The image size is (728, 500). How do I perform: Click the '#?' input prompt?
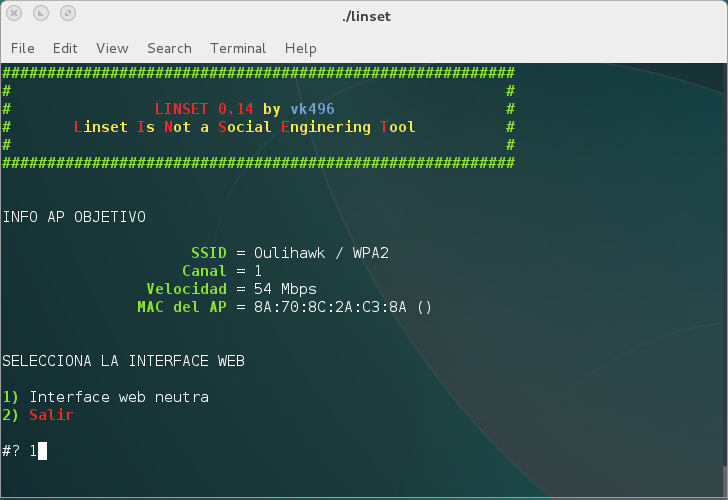(x=11, y=451)
